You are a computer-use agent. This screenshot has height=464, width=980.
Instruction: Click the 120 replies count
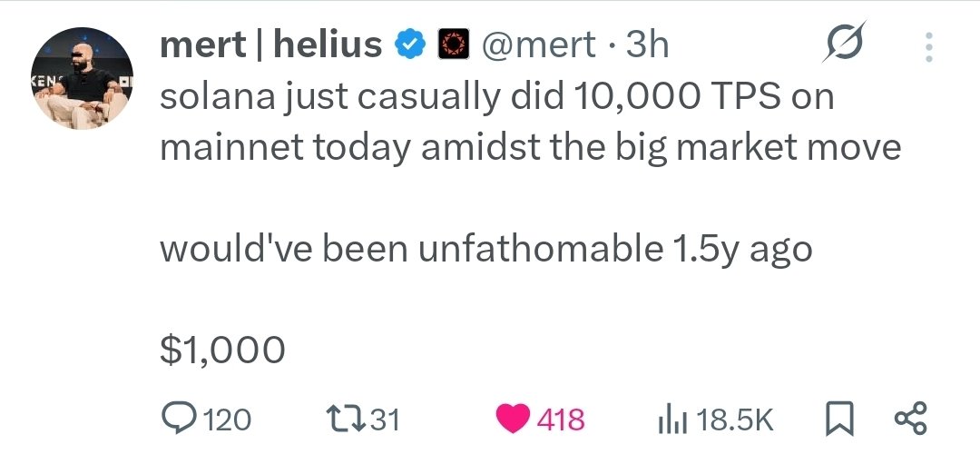[x=225, y=419]
